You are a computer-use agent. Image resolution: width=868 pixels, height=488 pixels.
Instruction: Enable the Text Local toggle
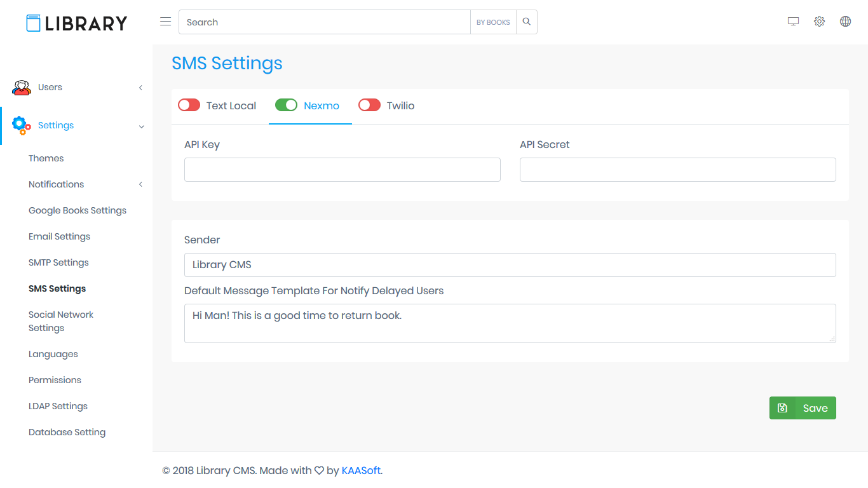189,105
